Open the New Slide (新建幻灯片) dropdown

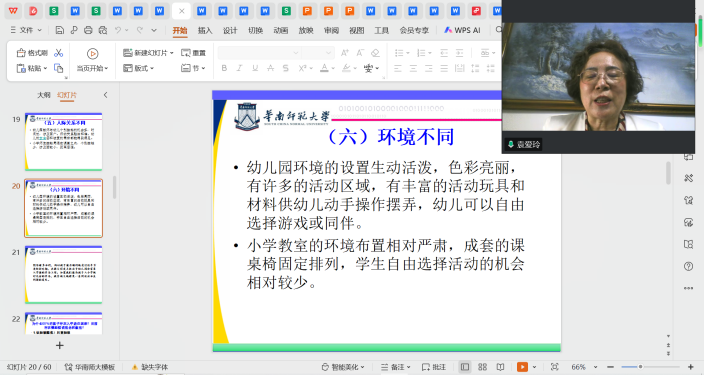[148, 53]
